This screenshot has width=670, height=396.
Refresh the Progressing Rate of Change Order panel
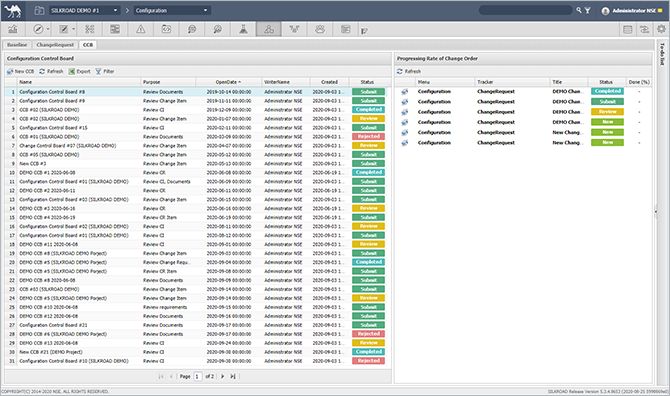[x=409, y=71]
